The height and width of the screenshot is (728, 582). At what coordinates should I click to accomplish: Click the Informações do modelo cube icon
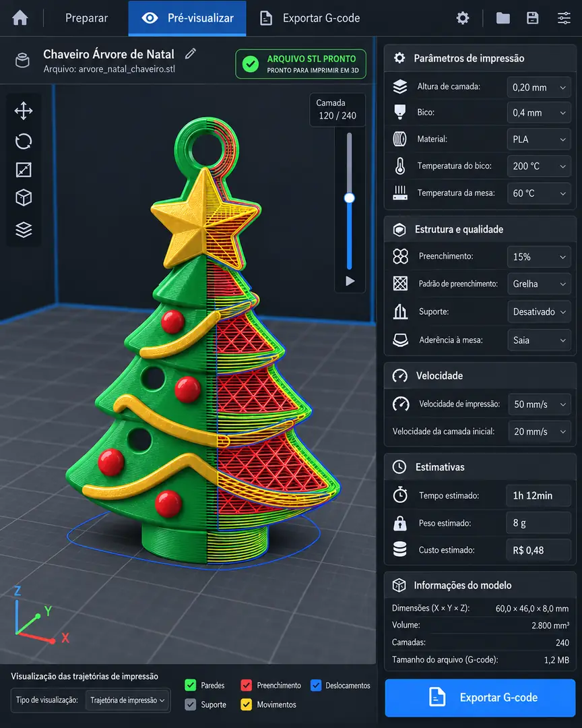(x=399, y=585)
